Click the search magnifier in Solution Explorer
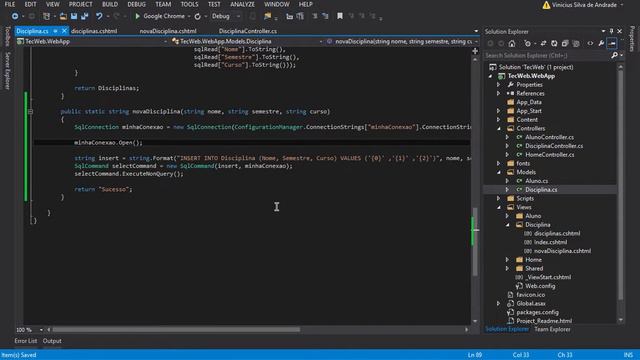This screenshot has height=360, width=640. coord(614,55)
